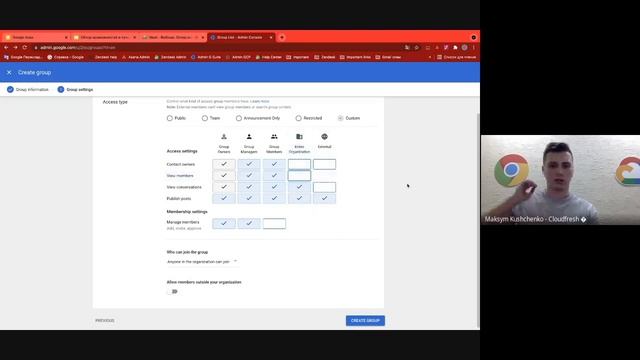The height and width of the screenshot is (360, 640).
Task: Toggle View members for Group Members
Action: tap(274, 176)
